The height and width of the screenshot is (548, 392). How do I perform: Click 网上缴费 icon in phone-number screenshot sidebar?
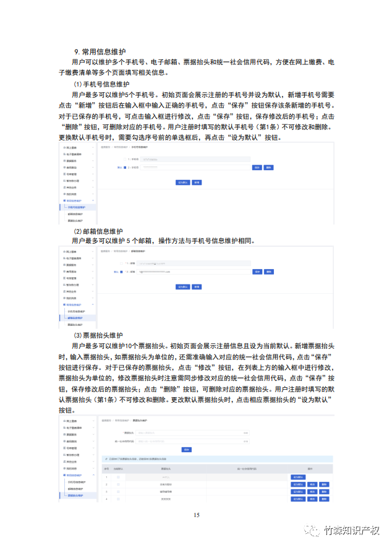tap(64, 148)
